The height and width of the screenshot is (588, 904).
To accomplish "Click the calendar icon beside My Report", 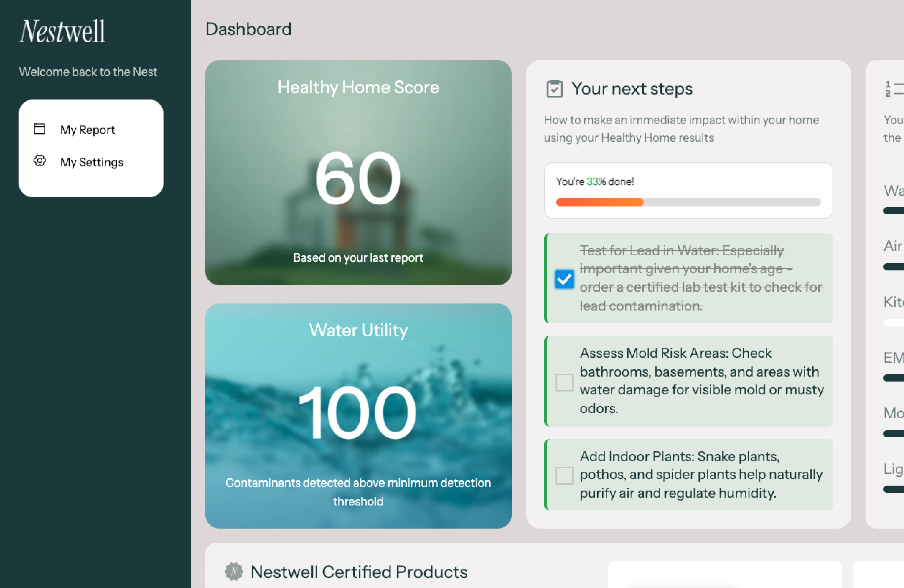I will point(40,129).
